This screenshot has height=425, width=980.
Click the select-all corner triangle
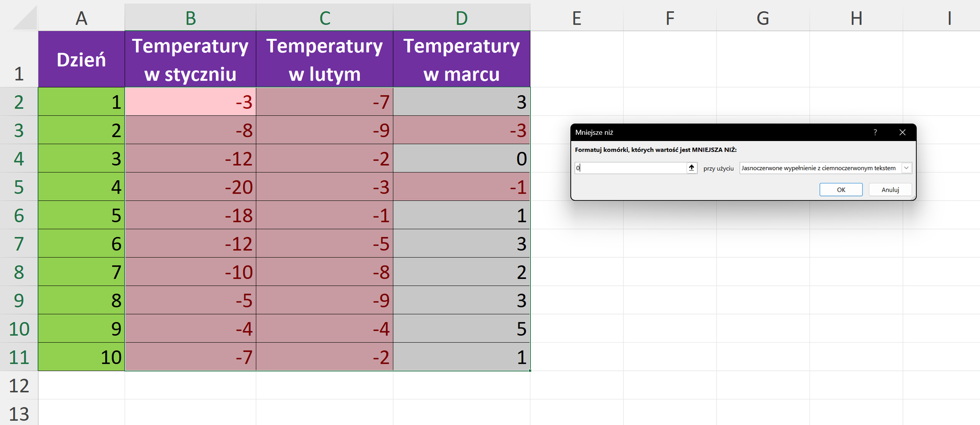coord(26,19)
